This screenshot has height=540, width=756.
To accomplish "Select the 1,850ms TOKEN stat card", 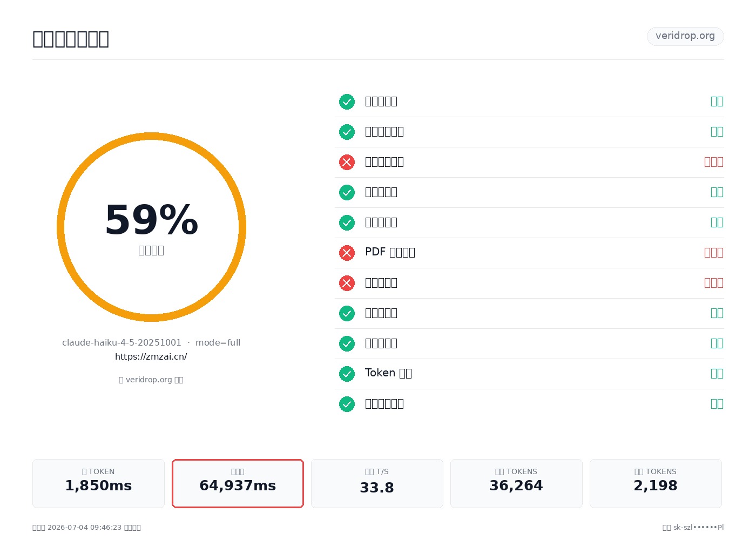I will 98,483.
